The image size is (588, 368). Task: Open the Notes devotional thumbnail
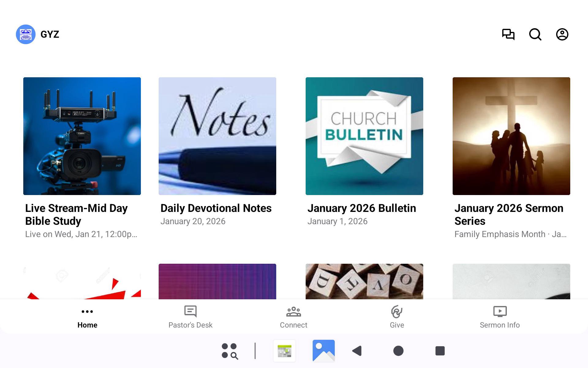click(x=217, y=136)
